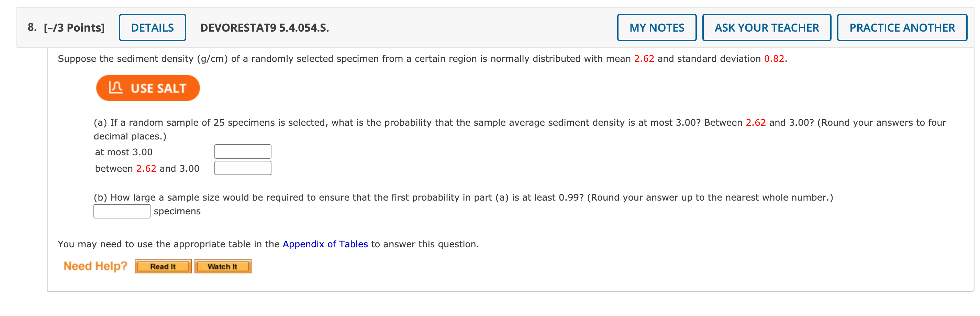The height and width of the screenshot is (316, 980).
Task: Click the Need Help? label
Action: 95,266
